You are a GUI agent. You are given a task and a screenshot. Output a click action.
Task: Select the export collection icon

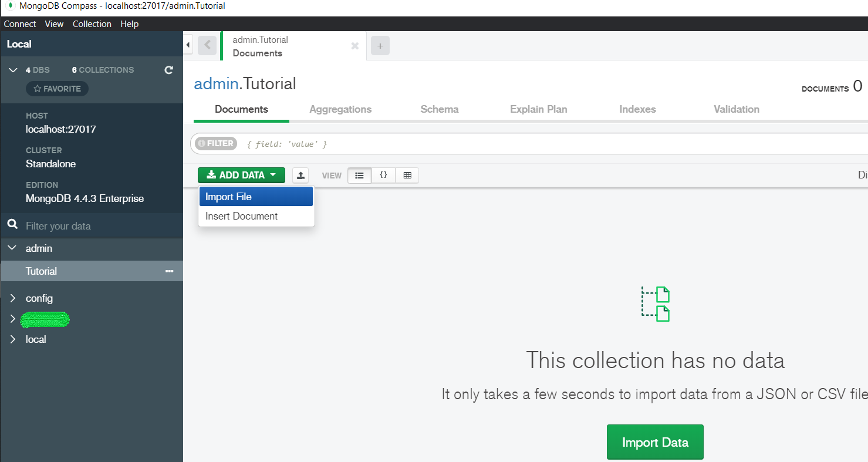click(300, 175)
